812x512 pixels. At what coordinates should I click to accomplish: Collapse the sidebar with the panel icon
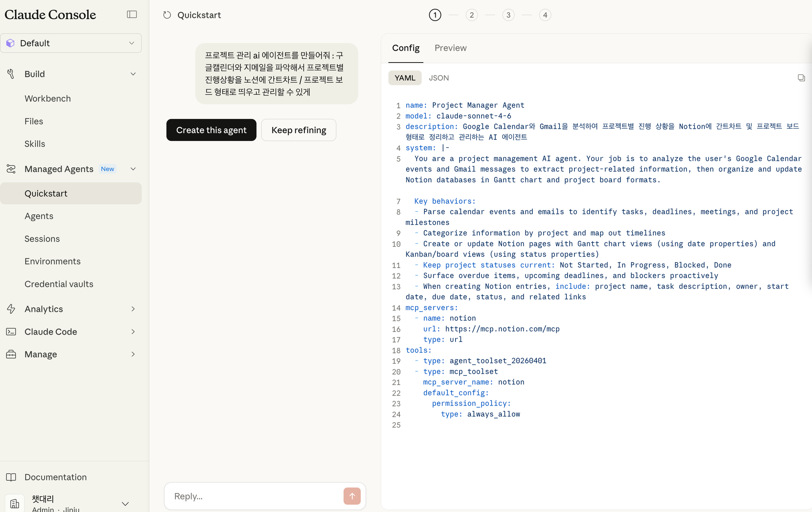pos(132,15)
